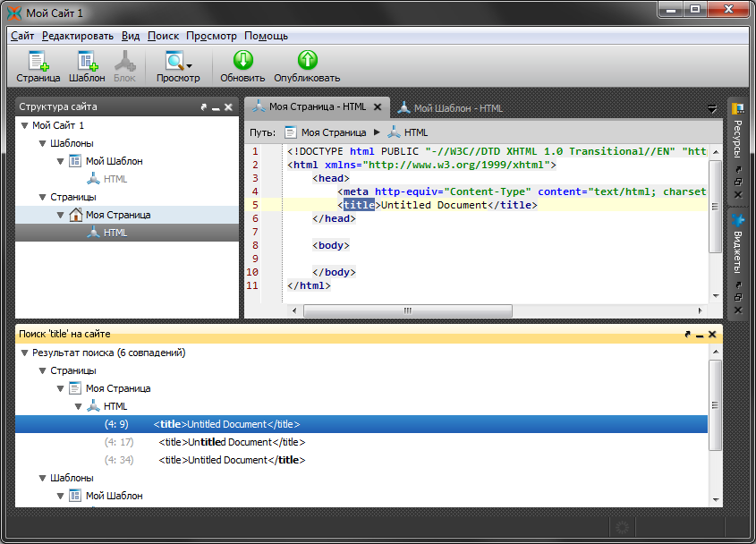
Task: Switch to the Мой Шаблон - HTML tab
Action: 451,108
